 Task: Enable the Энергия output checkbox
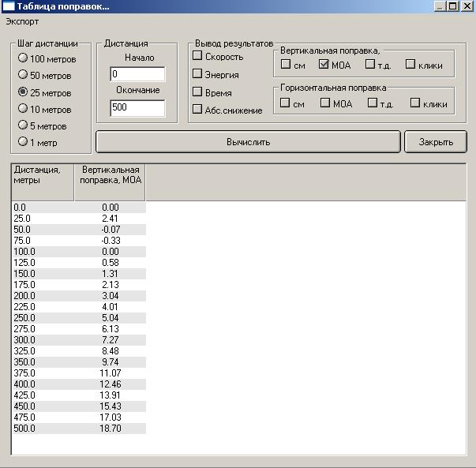[x=198, y=74]
